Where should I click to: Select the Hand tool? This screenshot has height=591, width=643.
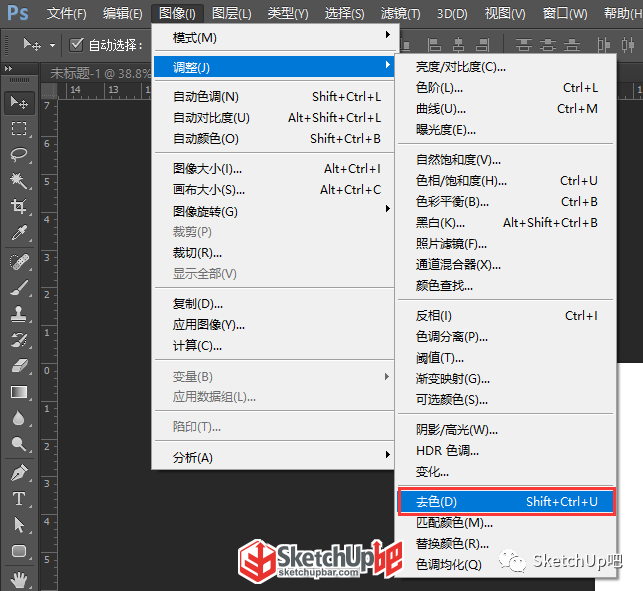pyautogui.click(x=19, y=580)
